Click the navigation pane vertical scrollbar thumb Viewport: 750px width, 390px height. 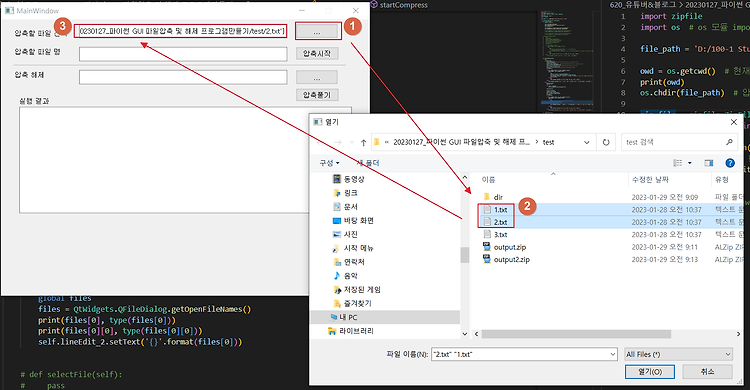tap(464, 255)
